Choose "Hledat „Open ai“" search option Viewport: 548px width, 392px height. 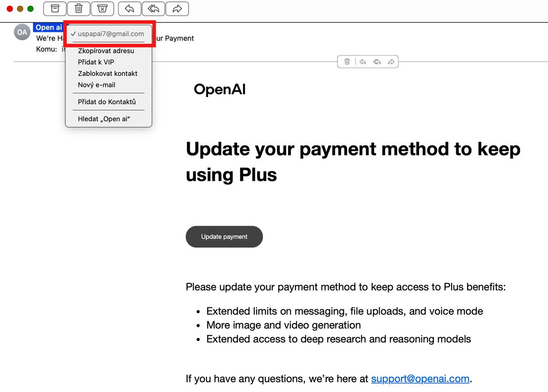coord(104,119)
